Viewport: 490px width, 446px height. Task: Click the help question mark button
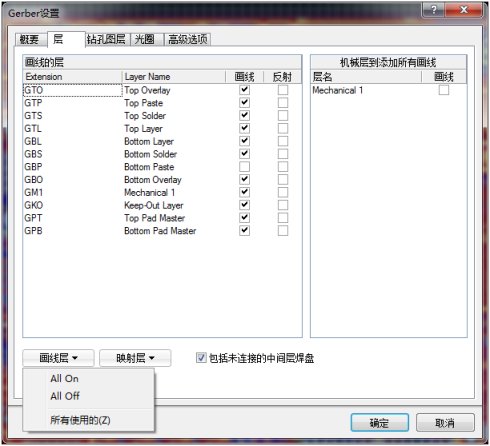pos(434,9)
